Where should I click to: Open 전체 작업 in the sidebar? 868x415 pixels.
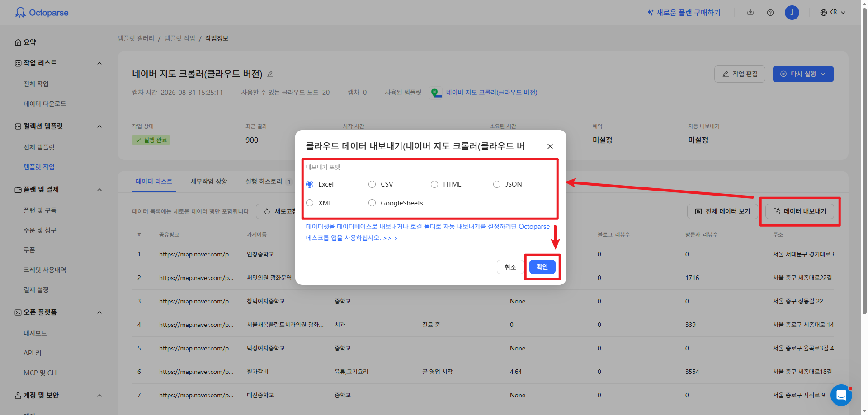pyautogui.click(x=36, y=84)
